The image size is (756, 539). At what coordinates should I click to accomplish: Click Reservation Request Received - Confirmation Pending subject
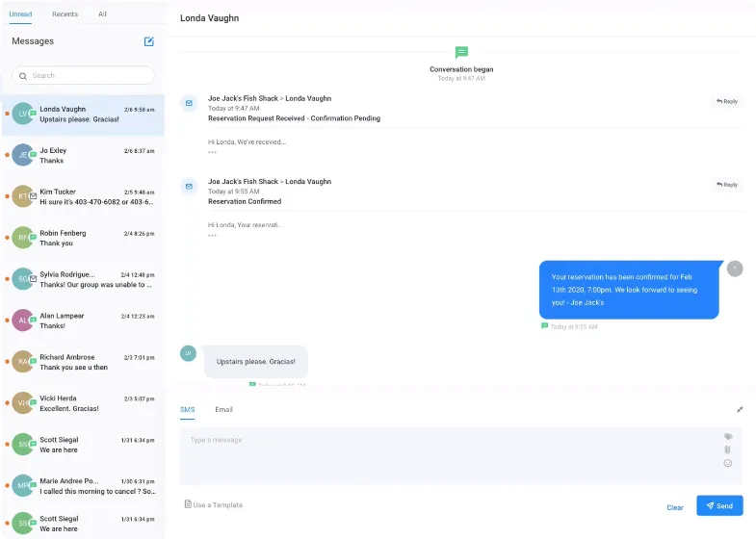tap(294, 118)
